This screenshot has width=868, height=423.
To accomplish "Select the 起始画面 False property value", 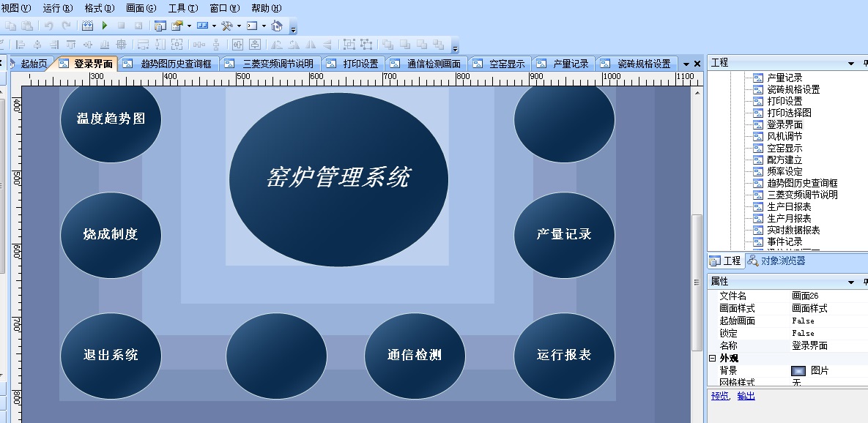I will [x=803, y=321].
